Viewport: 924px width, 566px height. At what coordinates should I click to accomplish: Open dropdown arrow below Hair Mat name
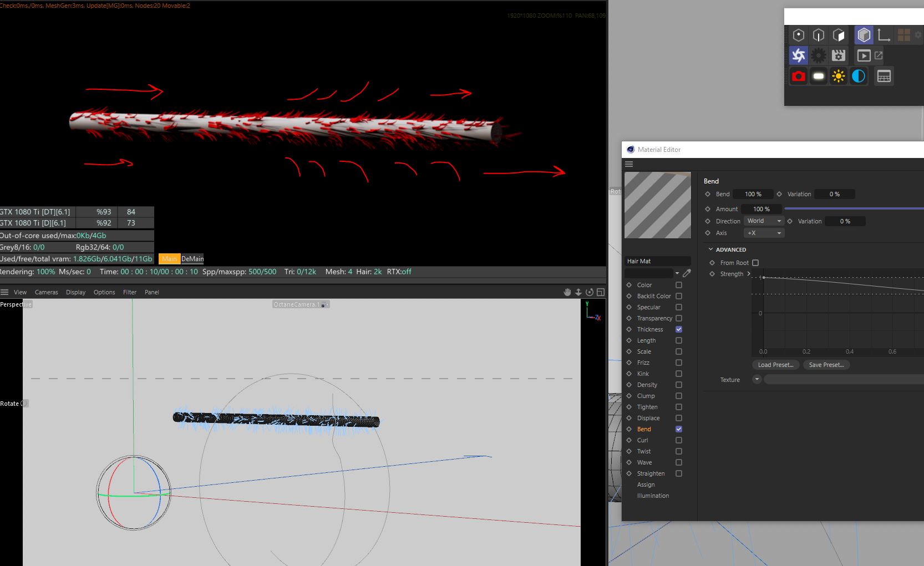tap(677, 273)
